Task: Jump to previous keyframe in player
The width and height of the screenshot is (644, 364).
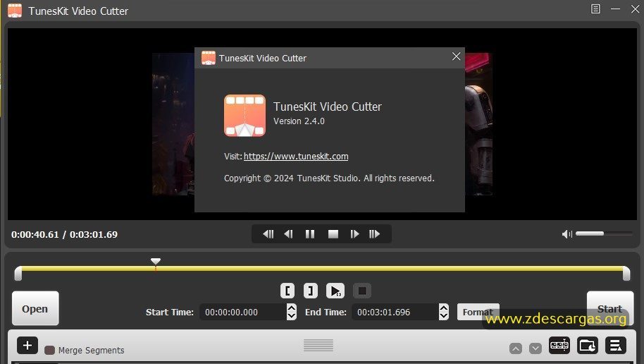Action: point(268,234)
